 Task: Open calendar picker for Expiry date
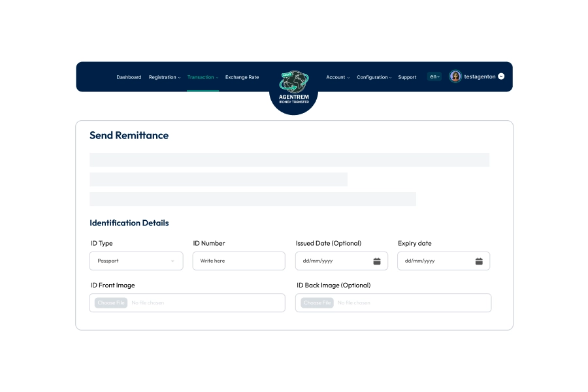click(479, 261)
